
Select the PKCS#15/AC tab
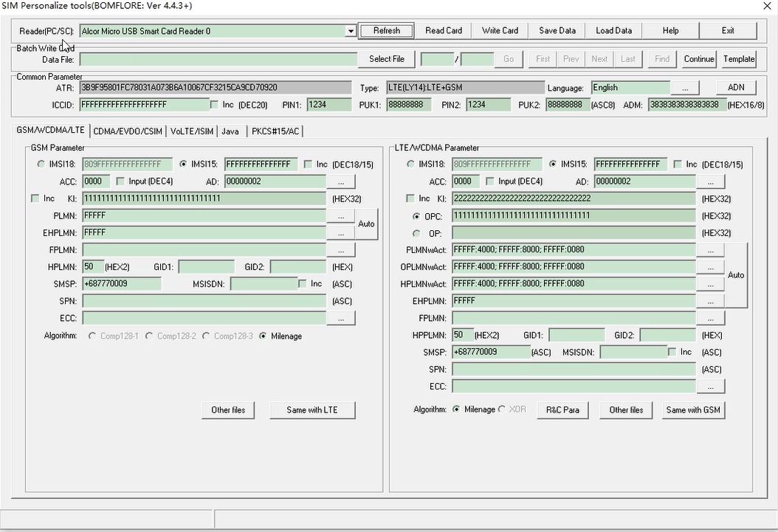pyautogui.click(x=275, y=131)
